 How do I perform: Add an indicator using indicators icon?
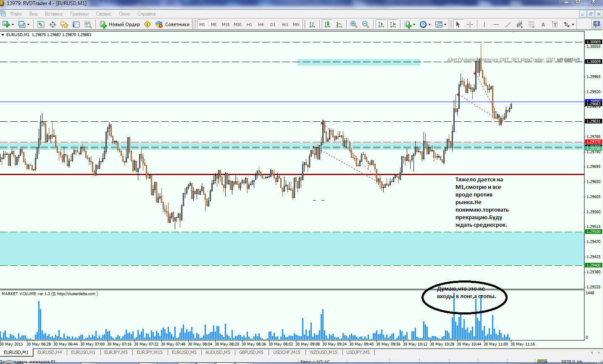[408, 24]
